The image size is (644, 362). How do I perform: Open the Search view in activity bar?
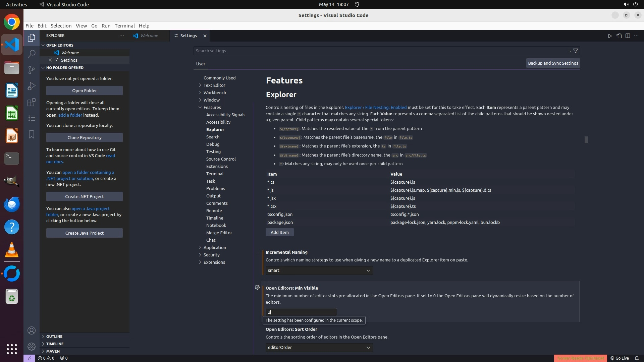pyautogui.click(x=32, y=54)
